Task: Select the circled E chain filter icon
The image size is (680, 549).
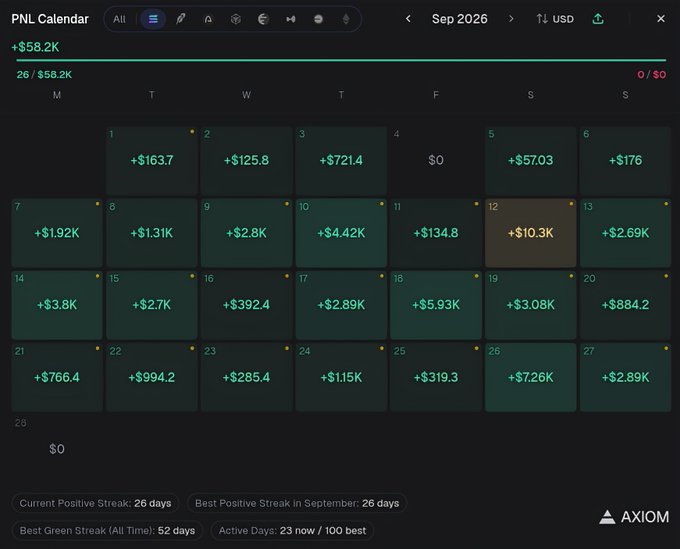Action: pyautogui.click(x=263, y=19)
